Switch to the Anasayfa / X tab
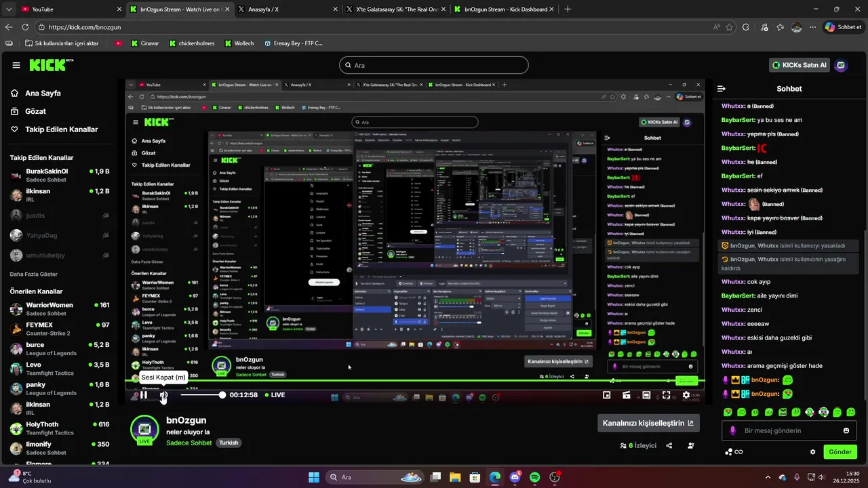Screen dimensions: 868x488 288,9
